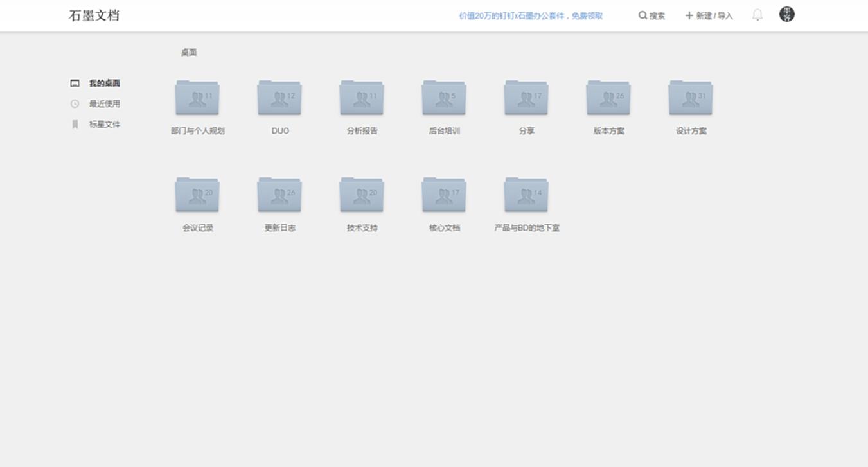868x467 pixels.
Task: Click the 产品与BD的地下室 folder name
Action: point(527,228)
